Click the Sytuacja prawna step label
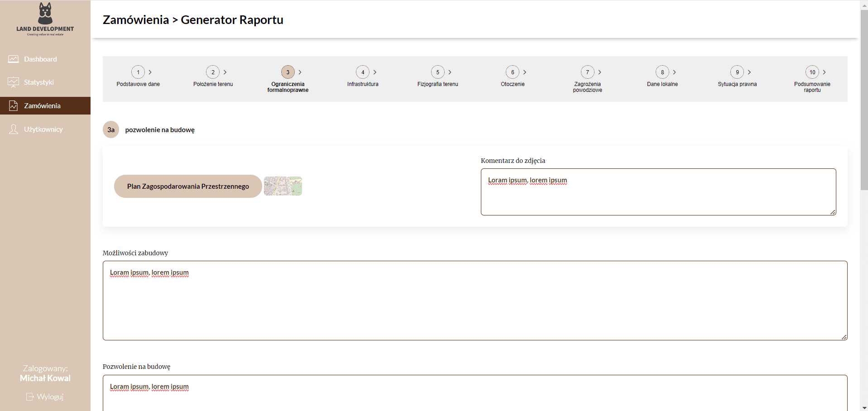 737,84
